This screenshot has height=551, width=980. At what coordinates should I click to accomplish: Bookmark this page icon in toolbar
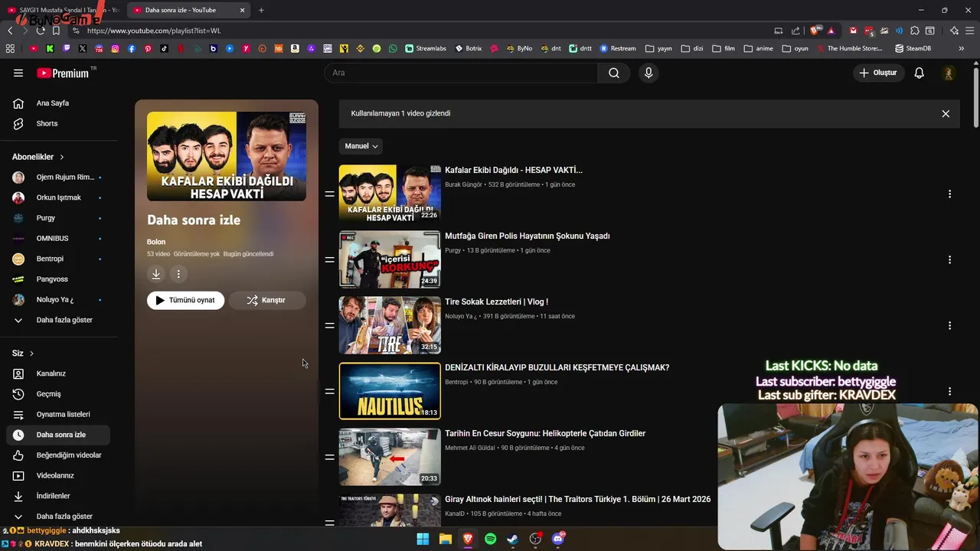click(56, 31)
